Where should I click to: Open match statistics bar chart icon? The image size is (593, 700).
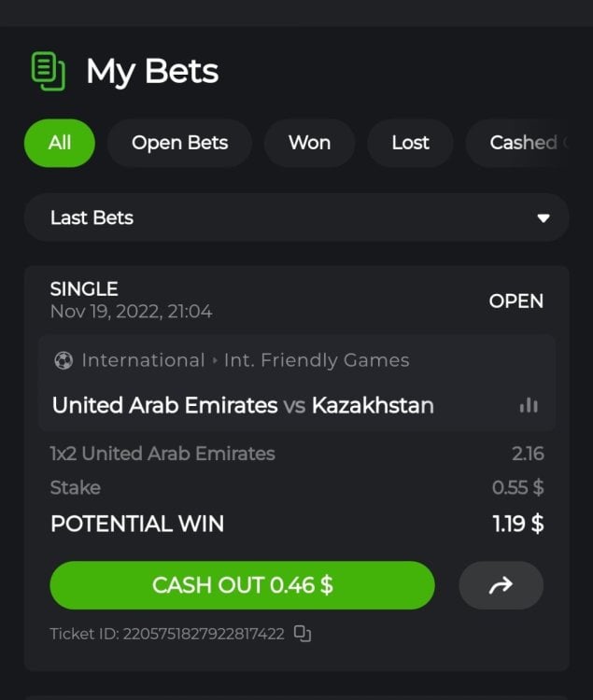click(529, 405)
